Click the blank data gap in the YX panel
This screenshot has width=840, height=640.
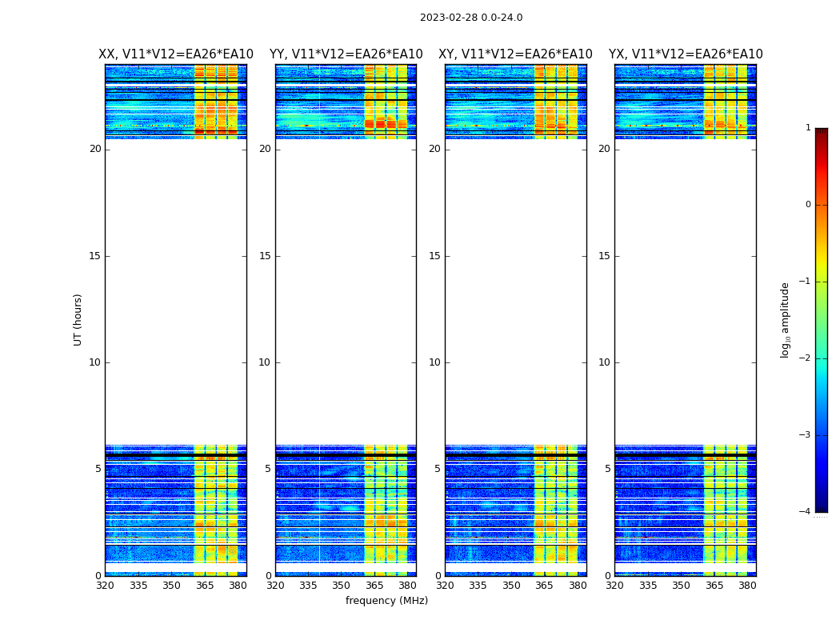pyautogui.click(x=685, y=292)
